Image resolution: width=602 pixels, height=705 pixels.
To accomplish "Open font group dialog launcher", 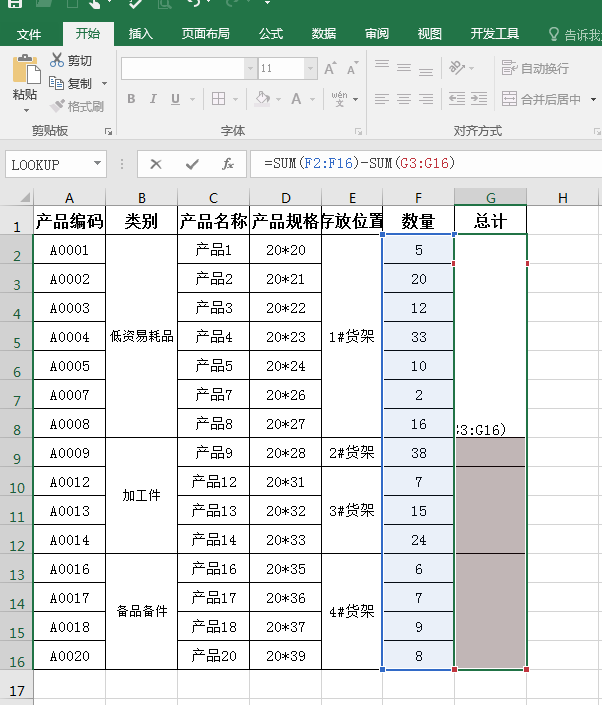I will coord(358,131).
